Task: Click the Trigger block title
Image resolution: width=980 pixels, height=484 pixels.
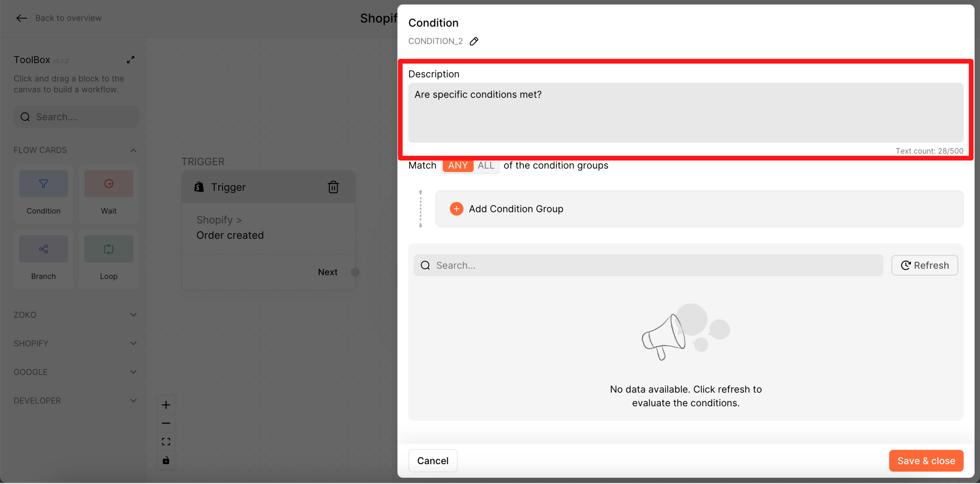Action: (228, 187)
